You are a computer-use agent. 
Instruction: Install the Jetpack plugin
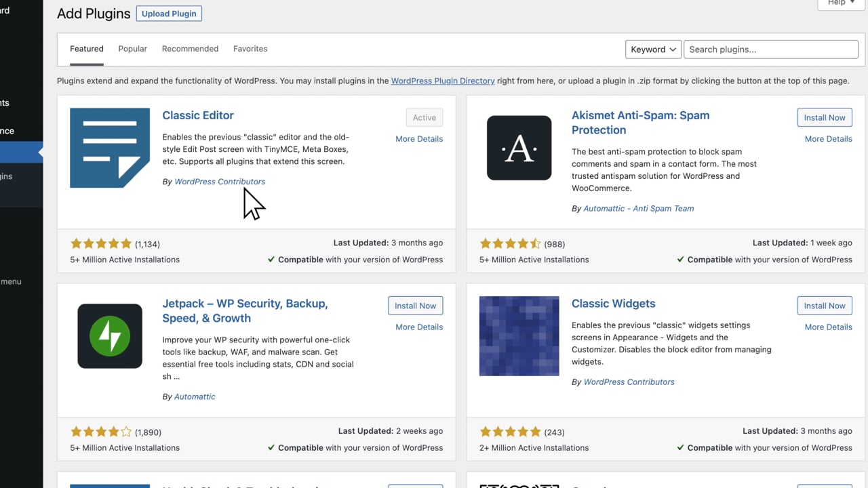click(x=416, y=306)
